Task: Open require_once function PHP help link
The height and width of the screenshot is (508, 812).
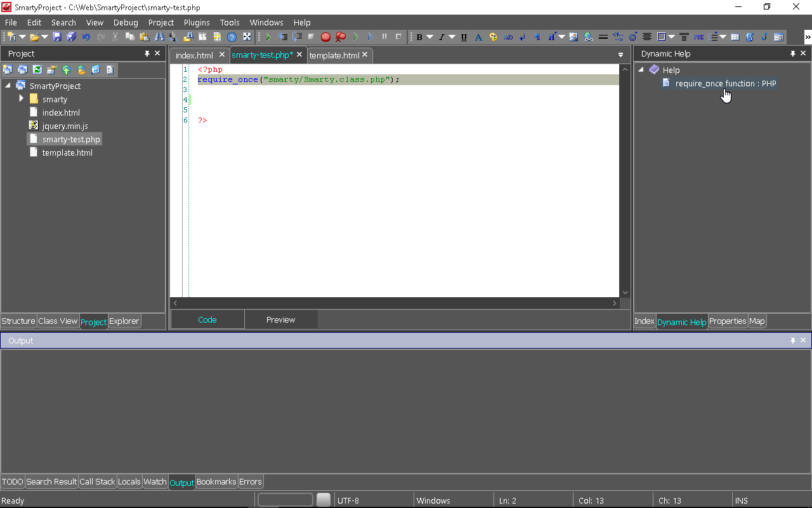Action: pyautogui.click(x=726, y=83)
